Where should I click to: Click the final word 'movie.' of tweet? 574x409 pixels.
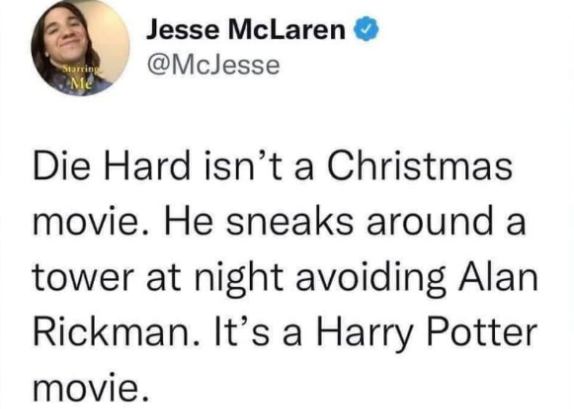(x=91, y=387)
